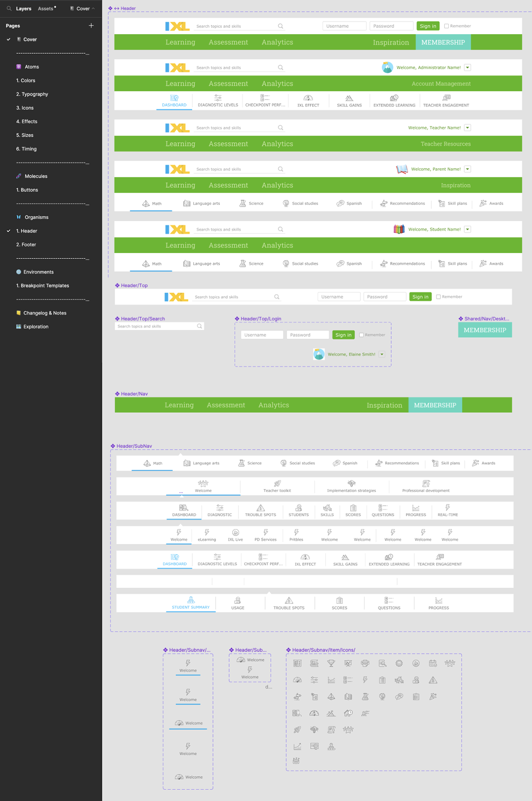Open the 2. Footer page
The width and height of the screenshot is (532, 801).
[x=26, y=245]
